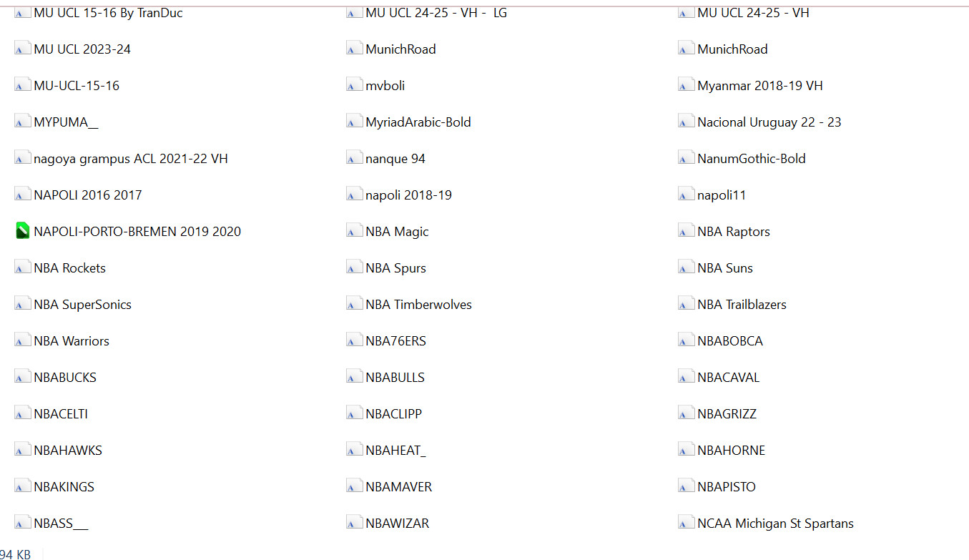Click the NBABOBCA file name
This screenshot has width=969, height=560.
click(730, 340)
